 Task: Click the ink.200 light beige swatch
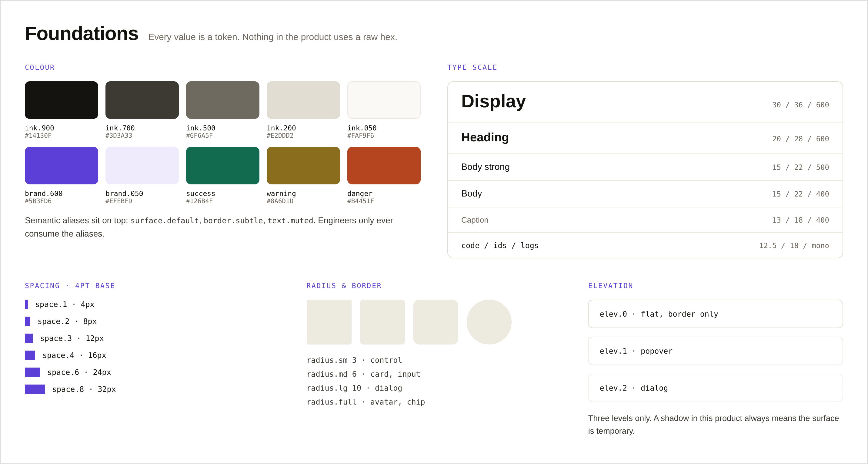(x=303, y=100)
